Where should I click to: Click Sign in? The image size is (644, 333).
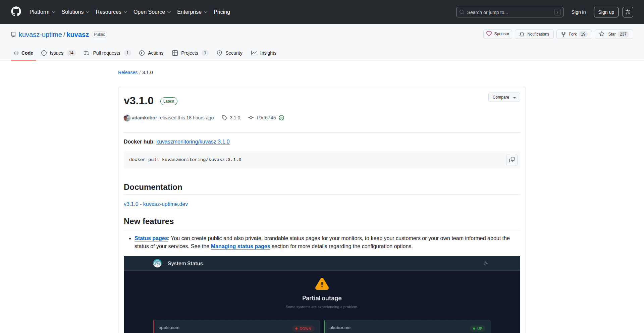click(578, 12)
